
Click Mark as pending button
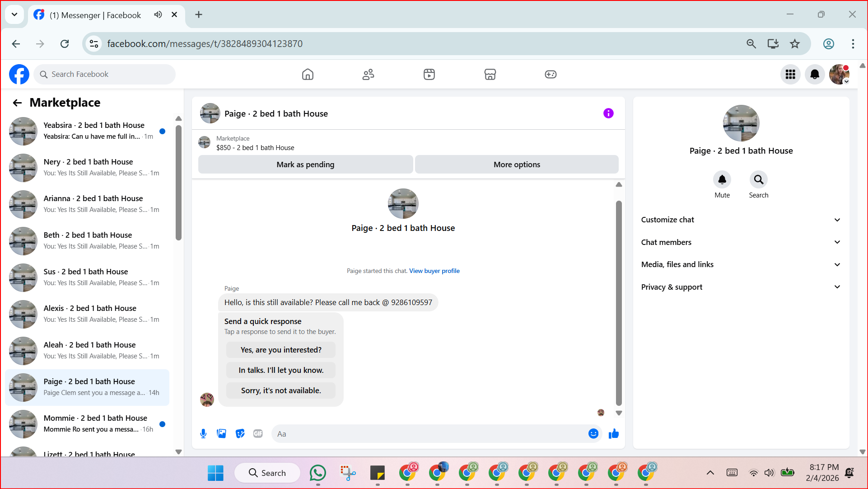(x=305, y=165)
